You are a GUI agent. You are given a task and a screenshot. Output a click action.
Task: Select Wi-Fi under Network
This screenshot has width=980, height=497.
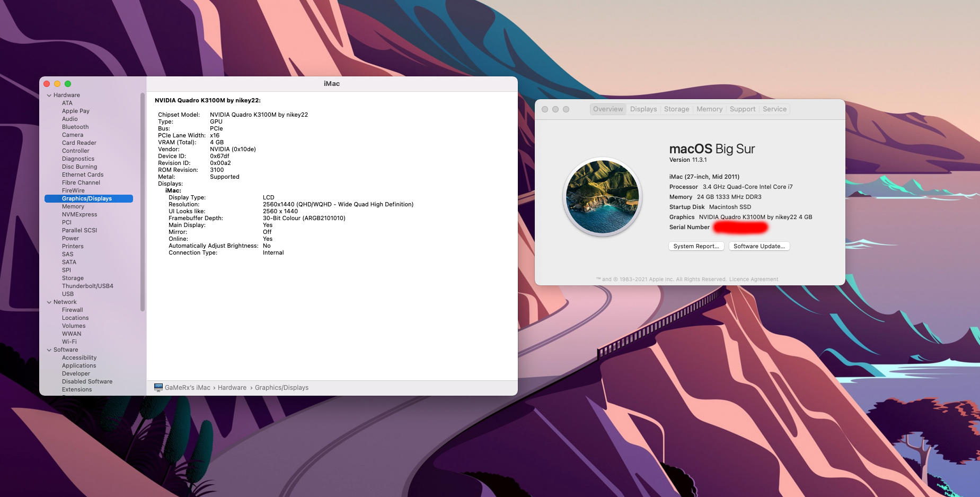pyautogui.click(x=69, y=342)
